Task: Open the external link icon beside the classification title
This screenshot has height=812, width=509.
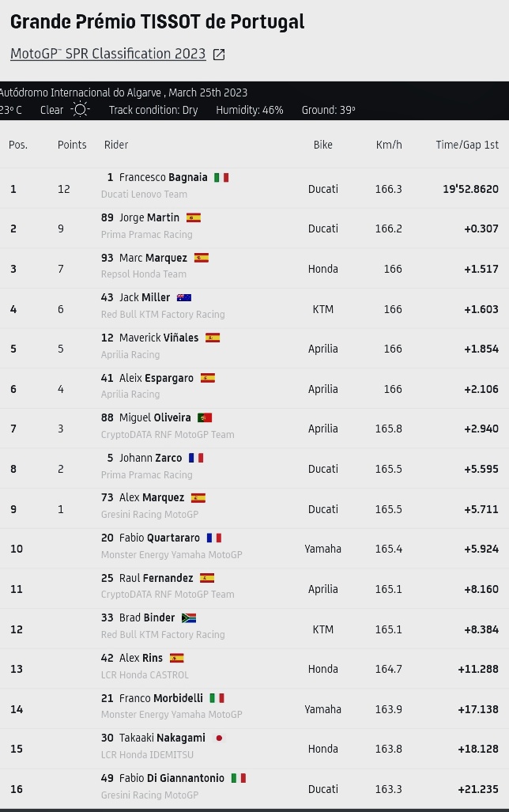Action: coord(219,55)
